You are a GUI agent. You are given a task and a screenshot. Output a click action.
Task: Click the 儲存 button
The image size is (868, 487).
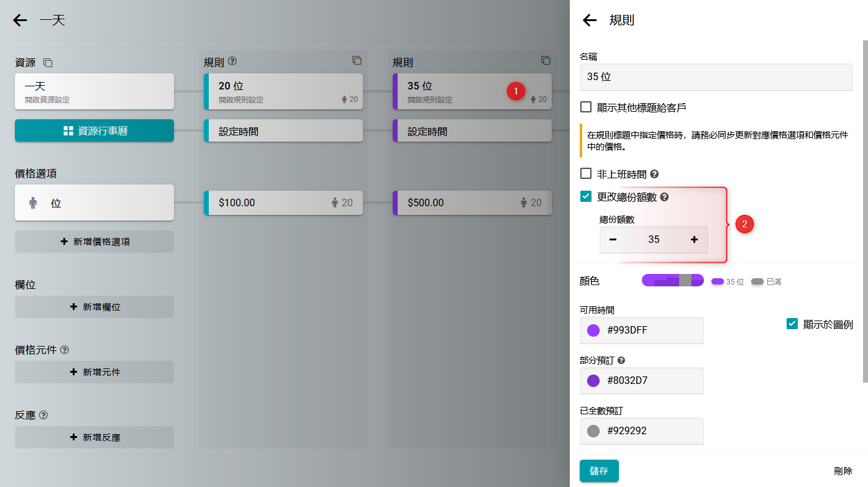tap(599, 471)
